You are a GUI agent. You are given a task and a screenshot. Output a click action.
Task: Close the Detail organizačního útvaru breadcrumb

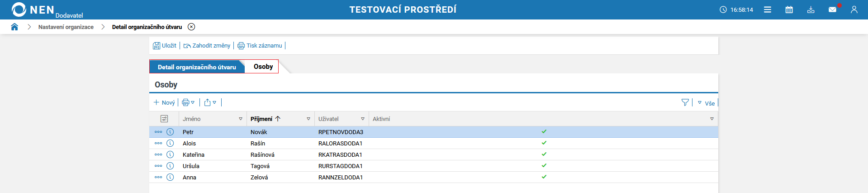point(191,27)
